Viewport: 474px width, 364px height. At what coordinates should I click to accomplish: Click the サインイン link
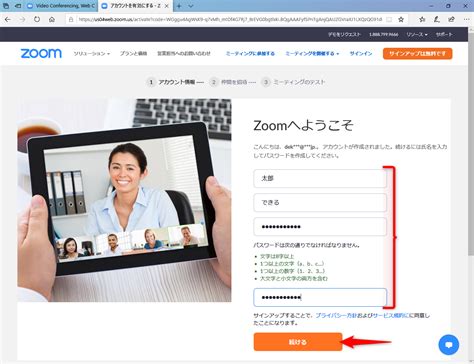click(x=361, y=53)
